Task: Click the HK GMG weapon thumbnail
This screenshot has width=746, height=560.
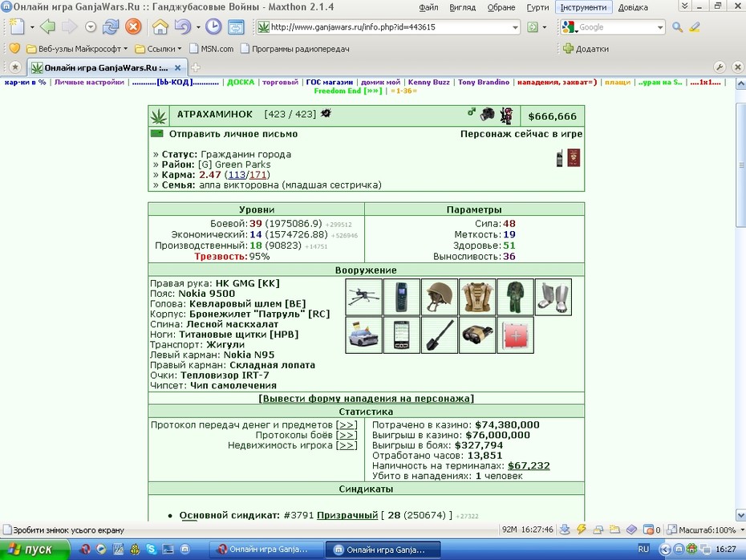Action: pyautogui.click(x=364, y=298)
